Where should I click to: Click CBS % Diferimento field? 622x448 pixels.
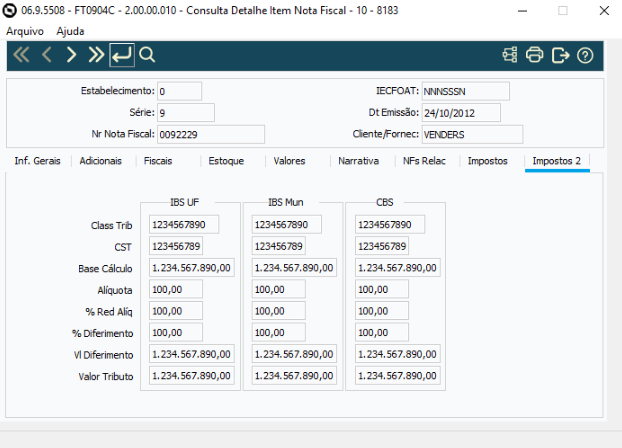click(382, 332)
